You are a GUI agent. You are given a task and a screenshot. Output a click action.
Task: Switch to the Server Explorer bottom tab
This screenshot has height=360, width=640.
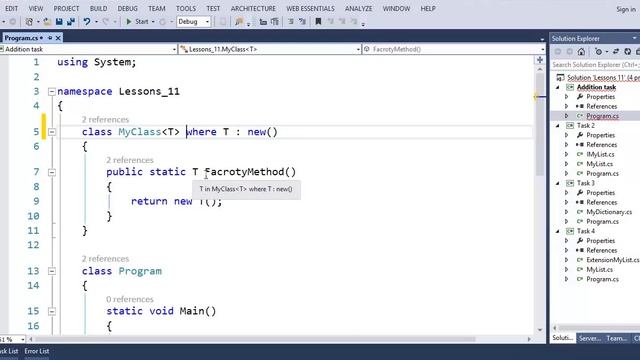590,338
